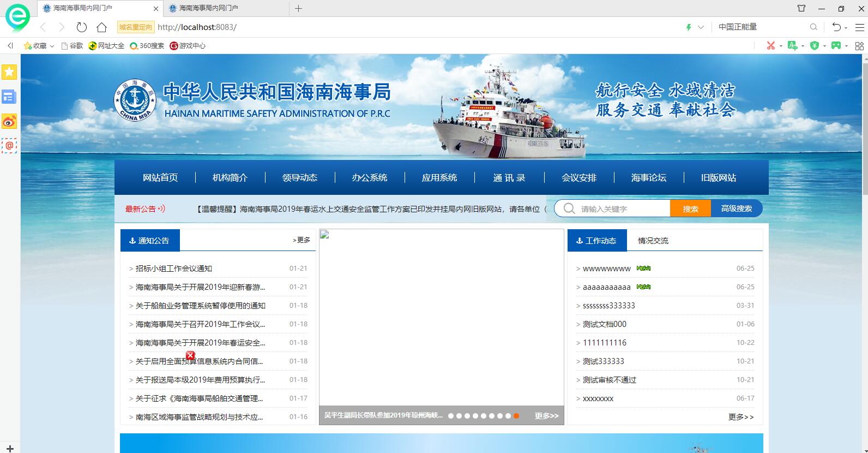Open 领导动态 in the navigation bar
The height and width of the screenshot is (453, 868).
[x=300, y=177]
